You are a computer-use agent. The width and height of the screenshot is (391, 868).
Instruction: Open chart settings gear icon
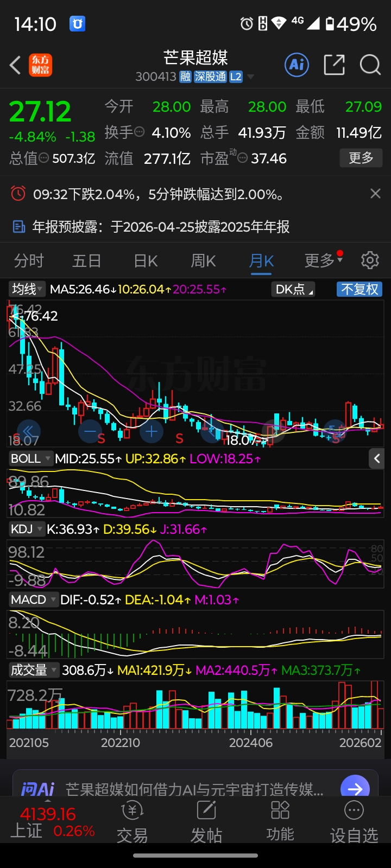click(x=370, y=260)
